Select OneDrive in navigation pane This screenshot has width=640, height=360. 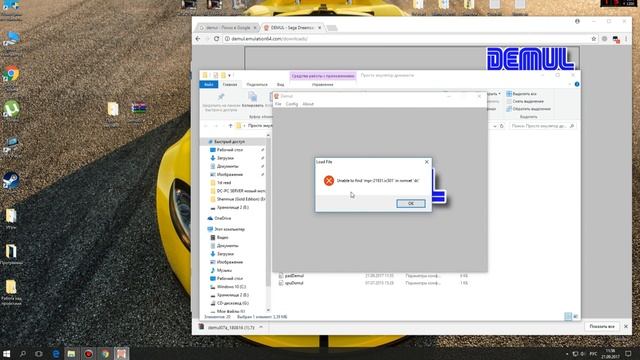coord(222,218)
